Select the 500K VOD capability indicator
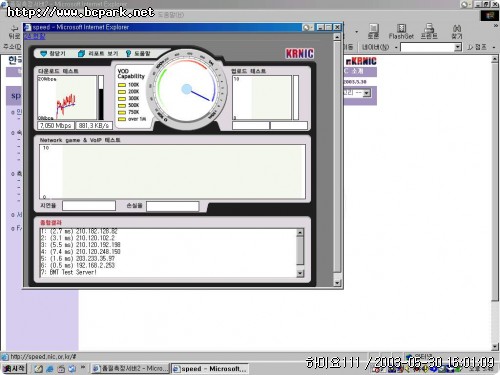 122,105
